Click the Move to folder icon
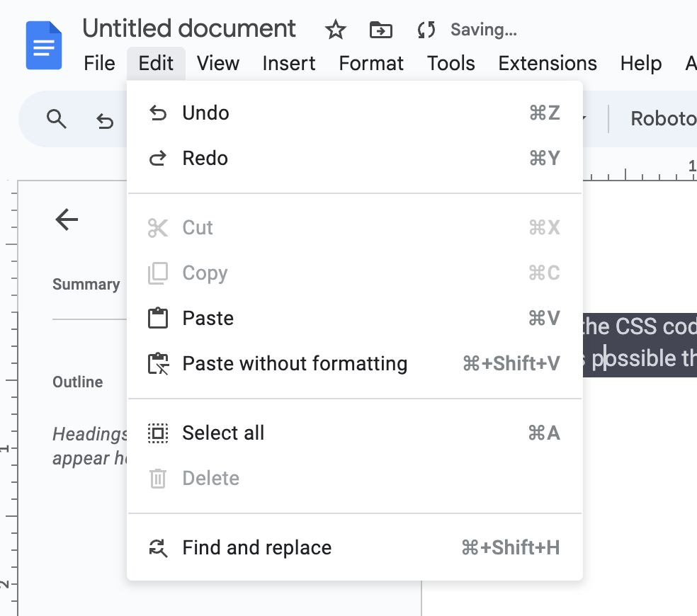Screen dimensions: 697x616 click(x=380, y=30)
